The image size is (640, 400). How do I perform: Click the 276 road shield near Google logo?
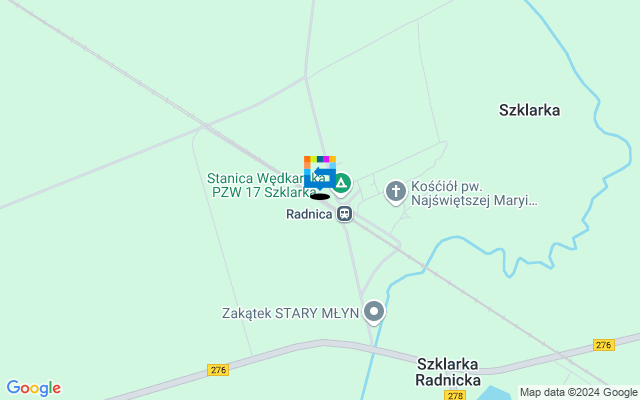pos(218,370)
